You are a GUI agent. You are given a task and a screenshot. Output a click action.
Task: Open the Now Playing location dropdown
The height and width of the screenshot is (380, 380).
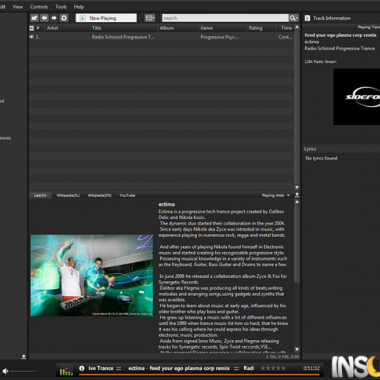tap(106, 18)
